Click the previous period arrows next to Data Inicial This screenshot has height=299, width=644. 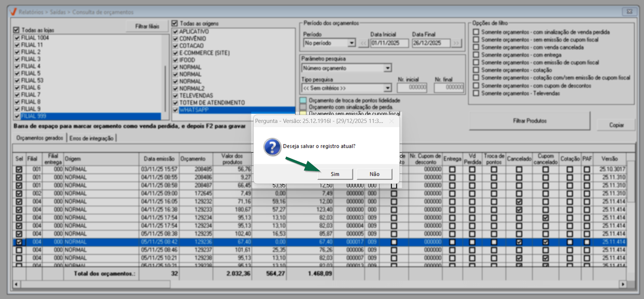[x=364, y=43]
